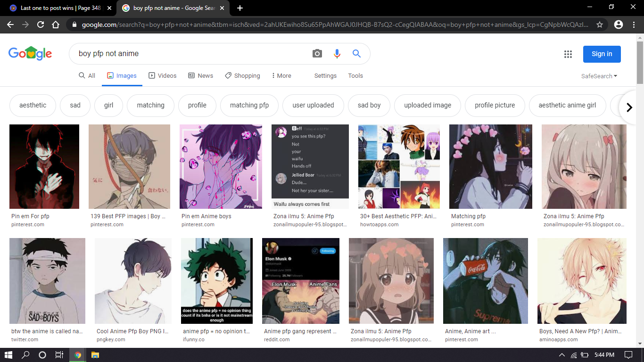Show hidden system tray icons
The image size is (644, 362).
(x=561, y=355)
